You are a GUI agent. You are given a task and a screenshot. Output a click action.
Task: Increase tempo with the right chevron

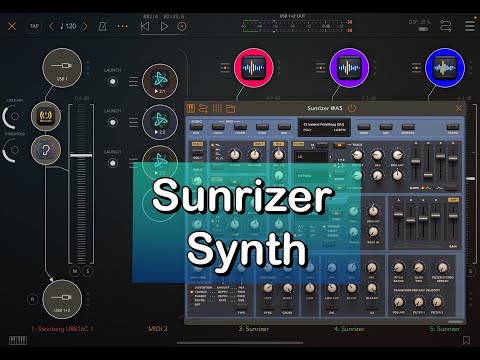pos(85,26)
